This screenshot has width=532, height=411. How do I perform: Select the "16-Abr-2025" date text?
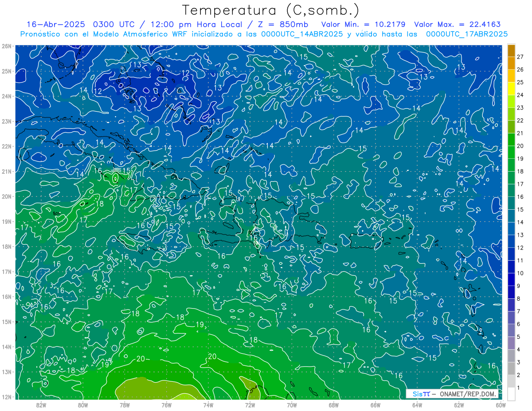55,24
